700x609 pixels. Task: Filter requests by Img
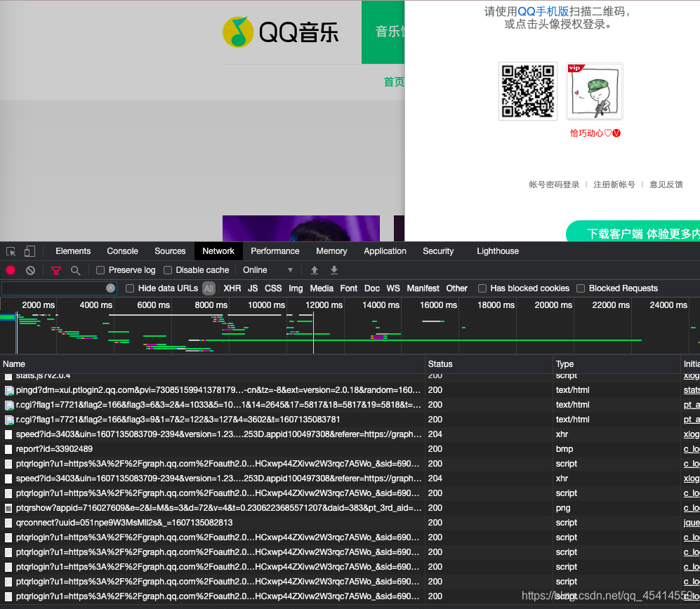tap(296, 288)
